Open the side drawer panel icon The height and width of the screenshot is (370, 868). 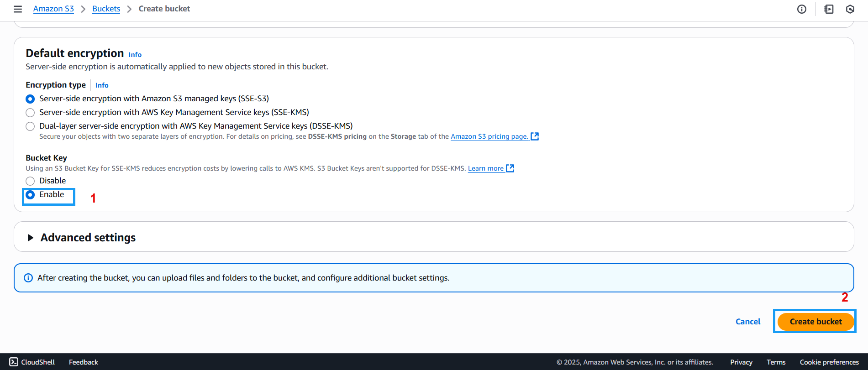pos(829,9)
